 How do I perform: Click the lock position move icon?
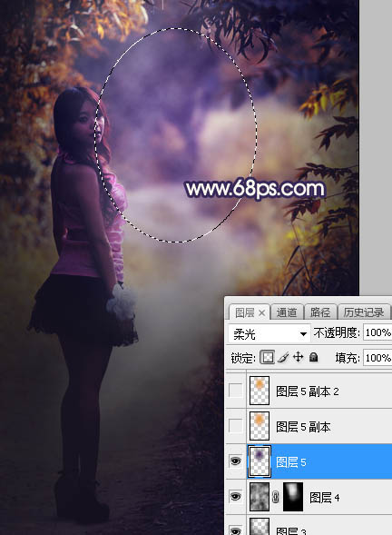[298, 357]
